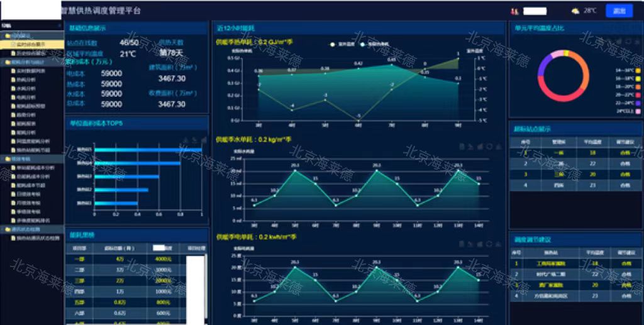
Task: Click the purple 22—24℃ legend color swatch
Action: 638,103
